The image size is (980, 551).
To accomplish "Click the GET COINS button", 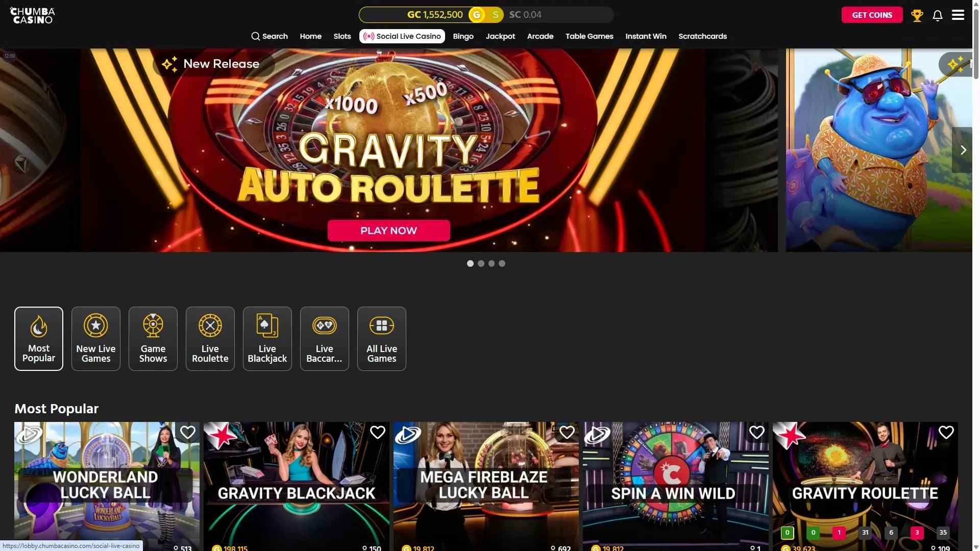I will point(872,15).
